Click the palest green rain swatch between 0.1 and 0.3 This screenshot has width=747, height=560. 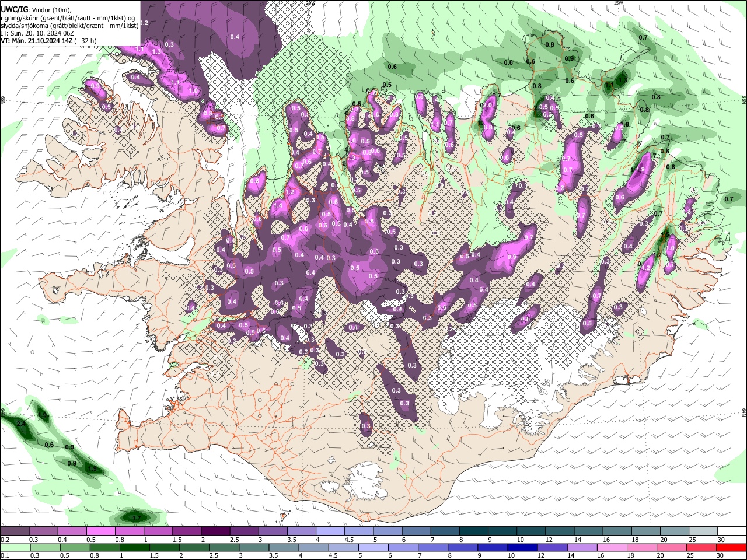15,548
